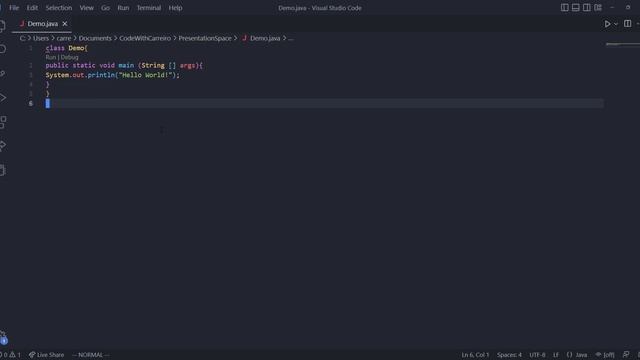Open the Users breadcrumb segment
Screen dimensions: 640x360
[x=41, y=38]
